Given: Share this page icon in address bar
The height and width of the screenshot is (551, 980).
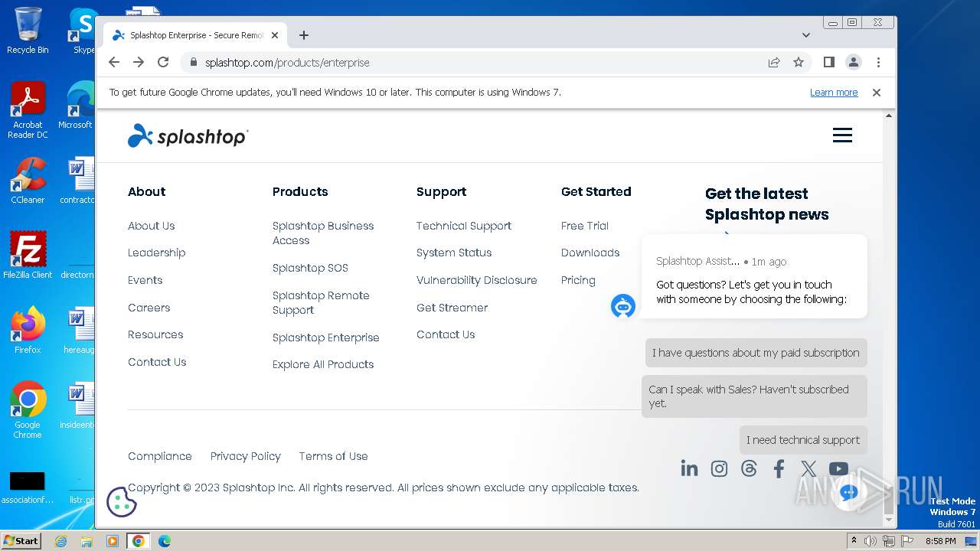Looking at the screenshot, I should pyautogui.click(x=774, y=62).
